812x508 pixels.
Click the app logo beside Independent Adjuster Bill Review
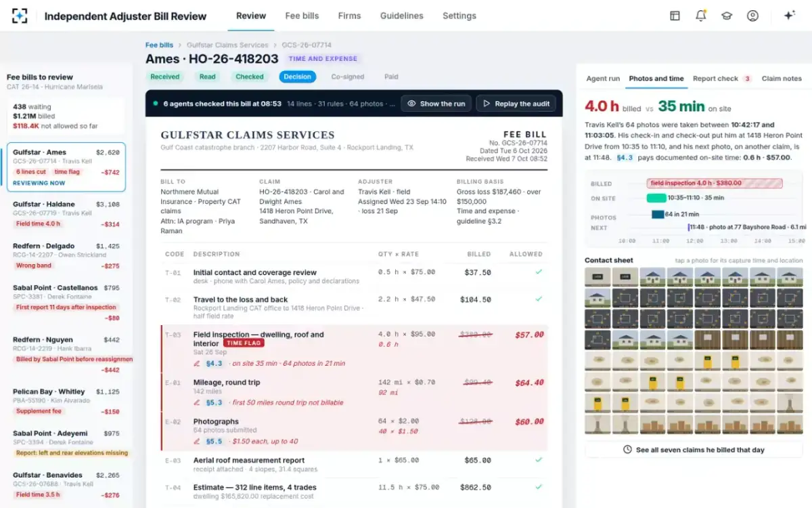pos(20,16)
